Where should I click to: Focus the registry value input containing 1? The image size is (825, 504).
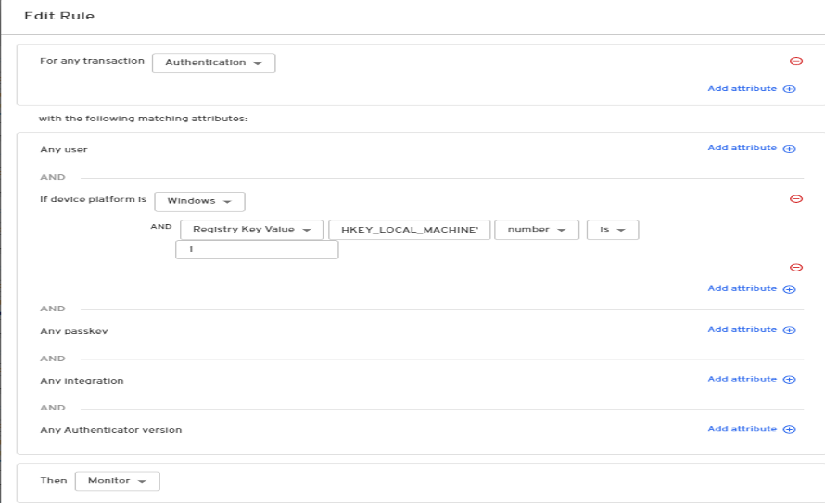[257, 250]
